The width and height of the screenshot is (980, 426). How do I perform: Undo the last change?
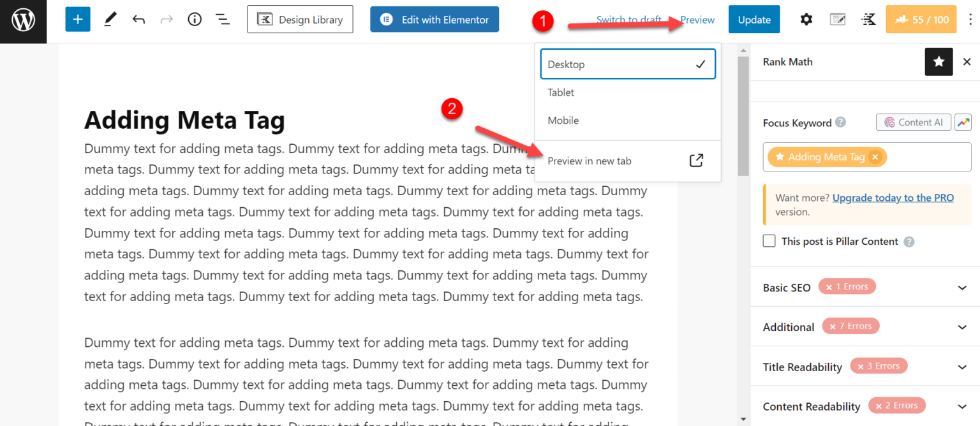point(138,20)
